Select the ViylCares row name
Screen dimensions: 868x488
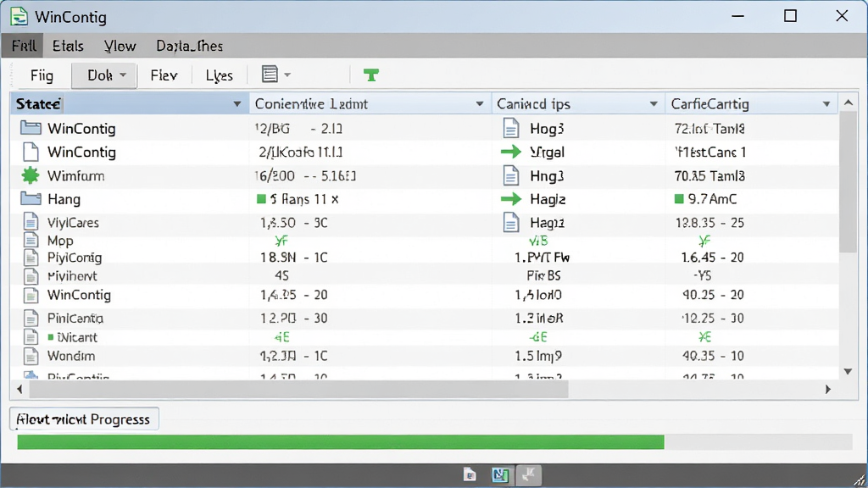coord(73,223)
